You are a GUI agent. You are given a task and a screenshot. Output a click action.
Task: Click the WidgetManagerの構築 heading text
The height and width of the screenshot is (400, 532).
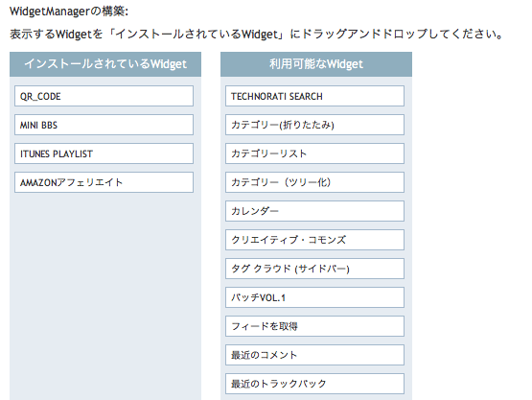69,12
